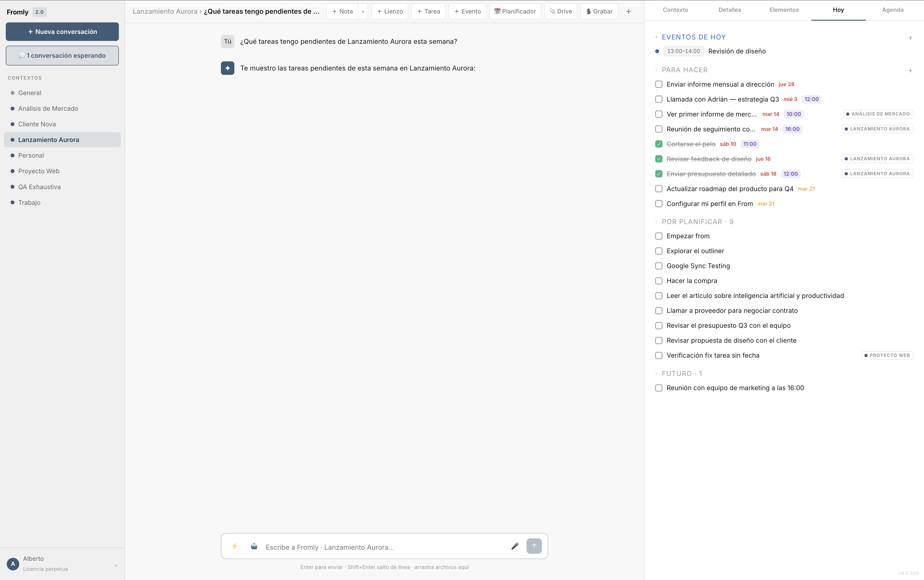Image resolution: width=924 pixels, height=580 pixels.
Task: Click the robot assistant icon in input bar
Action: 254,546
